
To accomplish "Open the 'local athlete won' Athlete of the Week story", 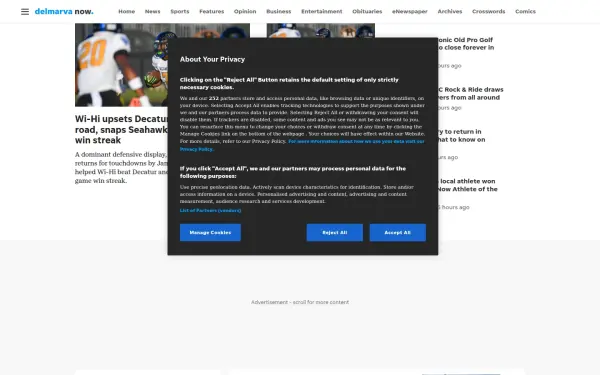I will pos(468,185).
